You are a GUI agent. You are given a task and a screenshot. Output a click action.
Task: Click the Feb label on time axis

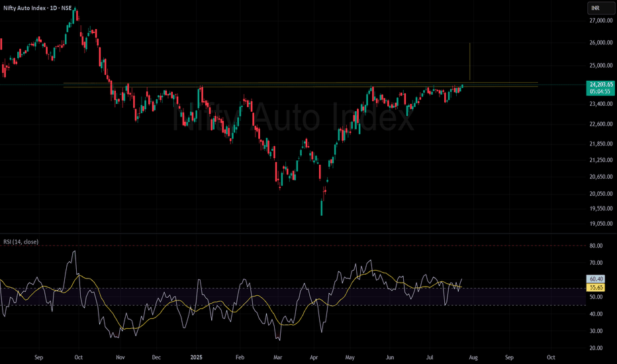tap(240, 357)
